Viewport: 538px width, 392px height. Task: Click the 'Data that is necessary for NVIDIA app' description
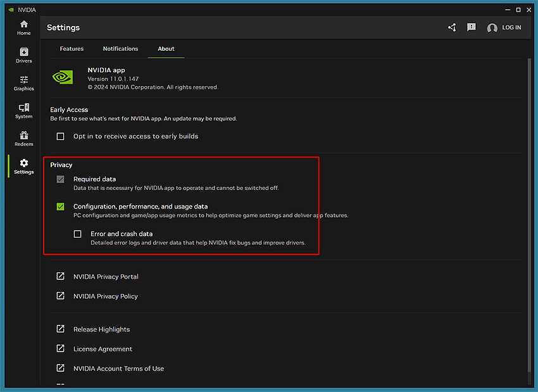click(176, 187)
